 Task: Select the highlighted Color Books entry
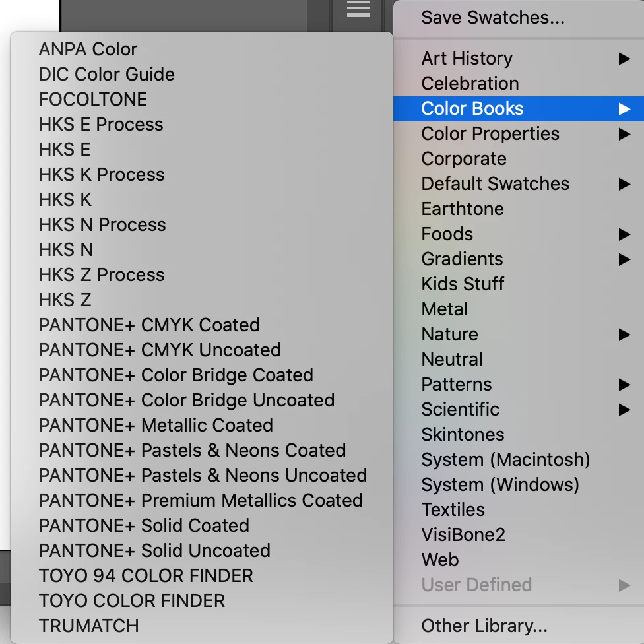[519, 109]
